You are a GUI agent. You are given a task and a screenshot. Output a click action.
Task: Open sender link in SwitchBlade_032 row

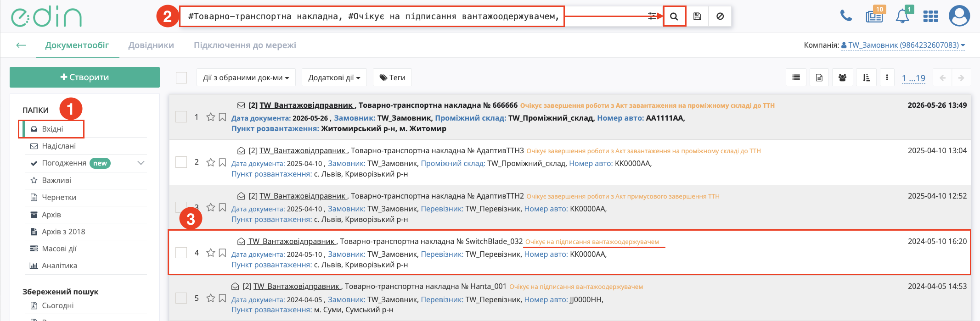[292, 241]
